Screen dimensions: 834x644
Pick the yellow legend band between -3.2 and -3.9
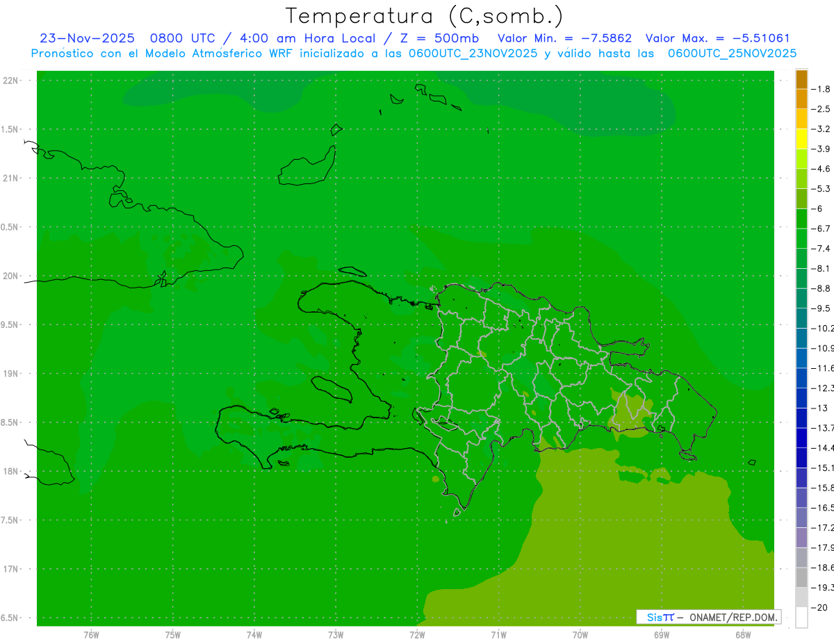point(801,139)
